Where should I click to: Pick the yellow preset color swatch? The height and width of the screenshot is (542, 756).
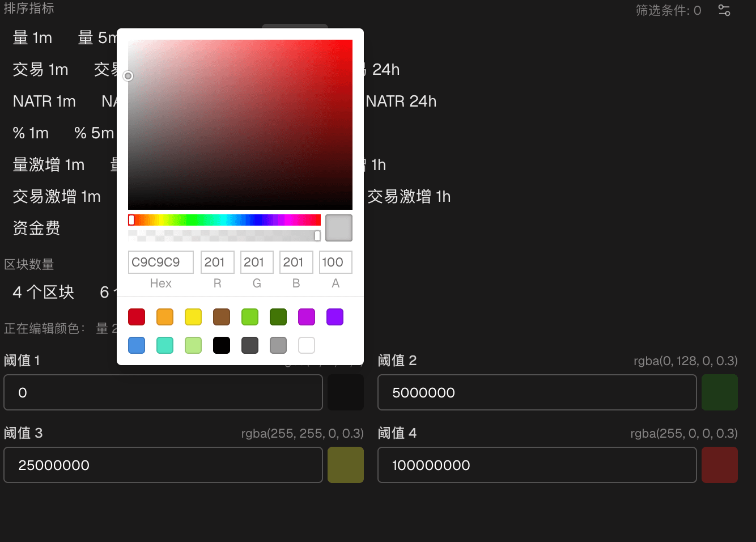coord(193,317)
